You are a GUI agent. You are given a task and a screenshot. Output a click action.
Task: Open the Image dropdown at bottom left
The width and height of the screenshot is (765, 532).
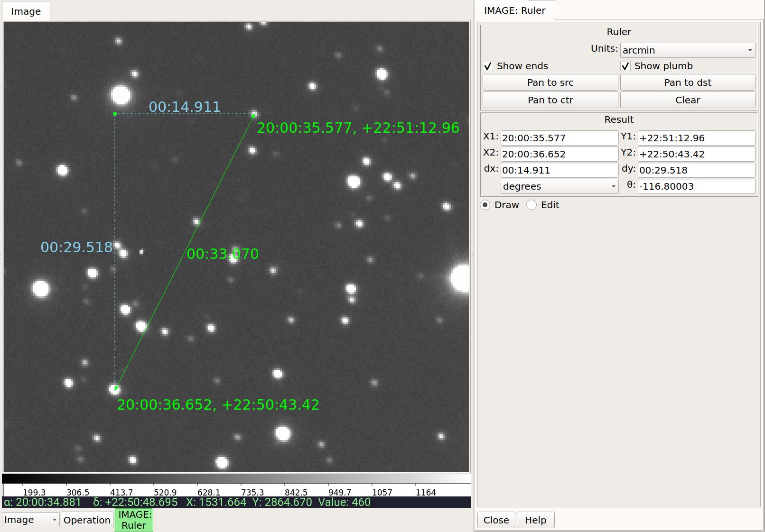click(31, 520)
